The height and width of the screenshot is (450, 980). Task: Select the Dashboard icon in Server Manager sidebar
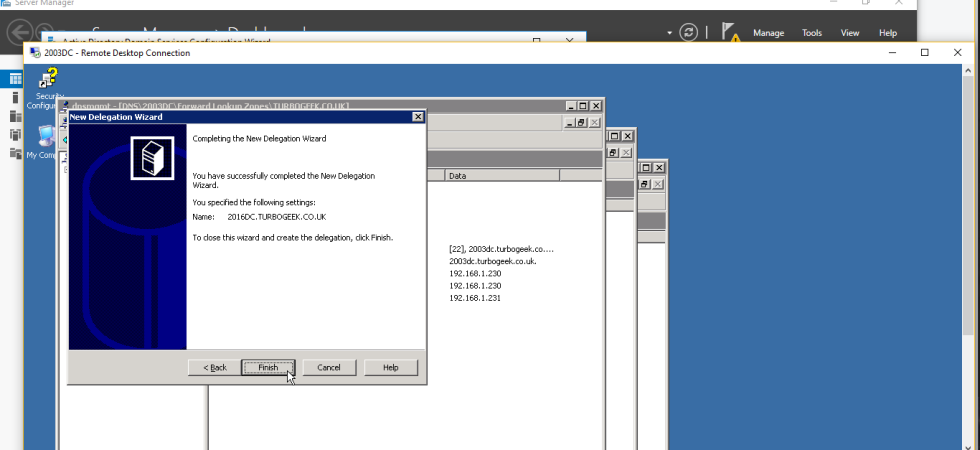pyautogui.click(x=16, y=79)
